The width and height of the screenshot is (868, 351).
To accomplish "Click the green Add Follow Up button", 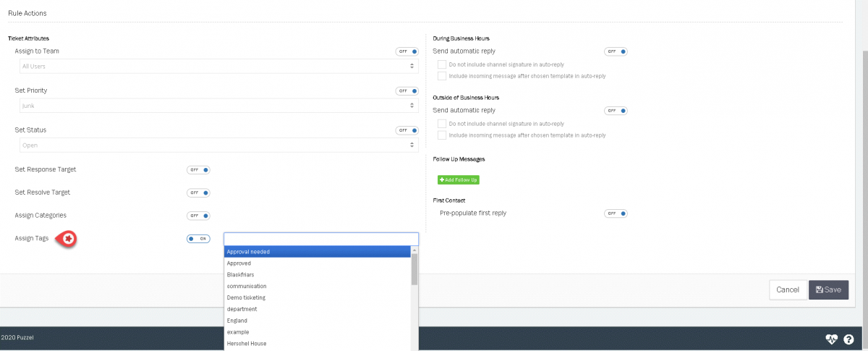I will click(x=458, y=179).
